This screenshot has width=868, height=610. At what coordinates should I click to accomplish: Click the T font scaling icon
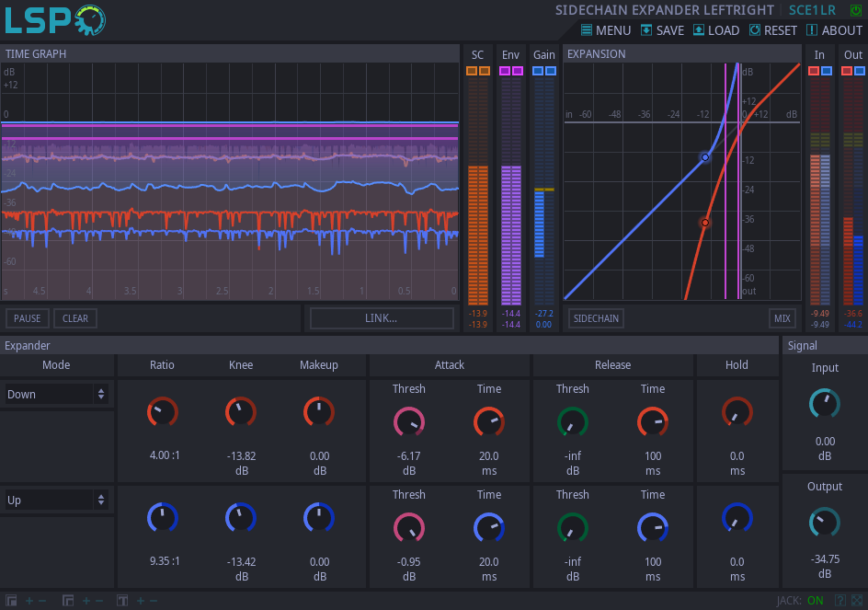pyautogui.click(x=122, y=601)
